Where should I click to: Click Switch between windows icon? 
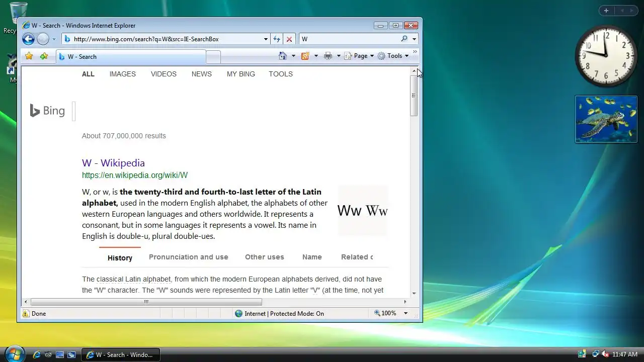point(71,354)
